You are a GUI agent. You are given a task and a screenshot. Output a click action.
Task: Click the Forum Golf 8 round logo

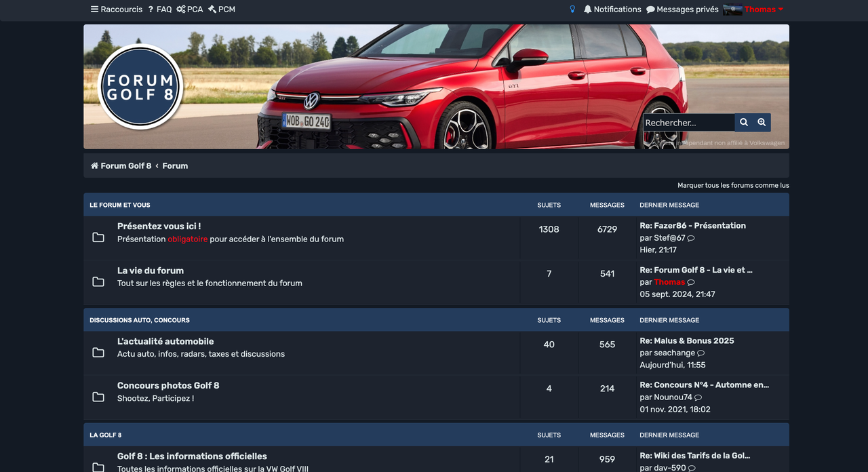[140, 87]
